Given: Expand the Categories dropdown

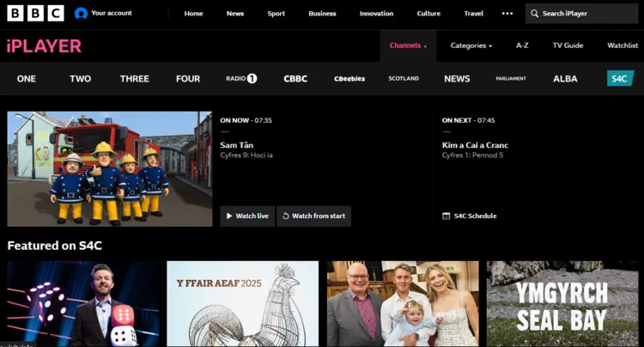Looking at the screenshot, I should (471, 46).
